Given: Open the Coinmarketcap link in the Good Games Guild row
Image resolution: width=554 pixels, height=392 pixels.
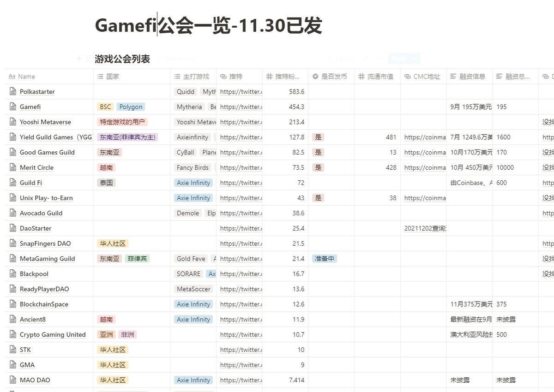Looking at the screenshot, I should [425, 153].
